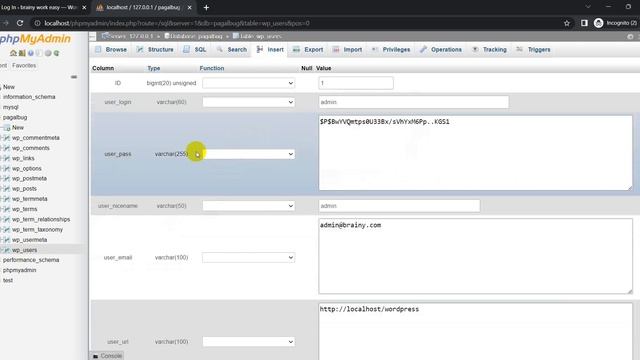
Task: Click the user_login value field showing admin
Action: [x=413, y=102]
